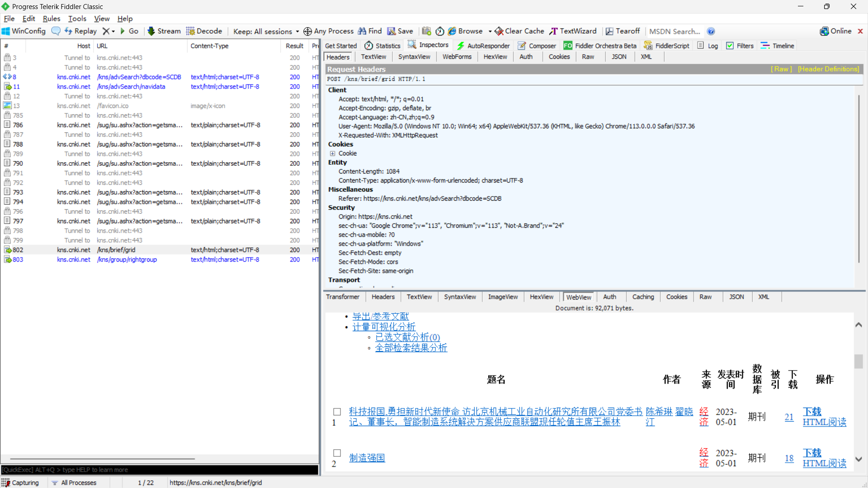This screenshot has height=488, width=868.
Task: Click the timer stopwatch icon
Action: click(440, 31)
